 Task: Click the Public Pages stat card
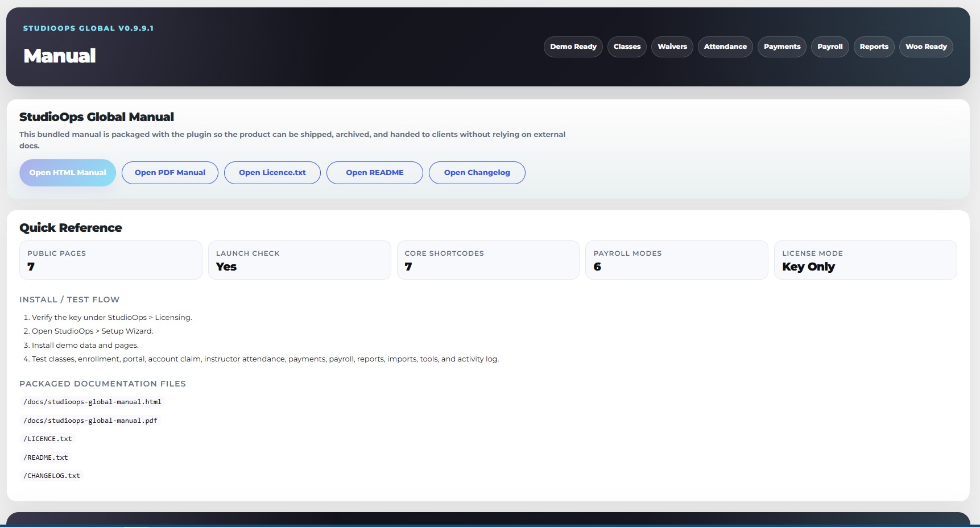coord(111,260)
